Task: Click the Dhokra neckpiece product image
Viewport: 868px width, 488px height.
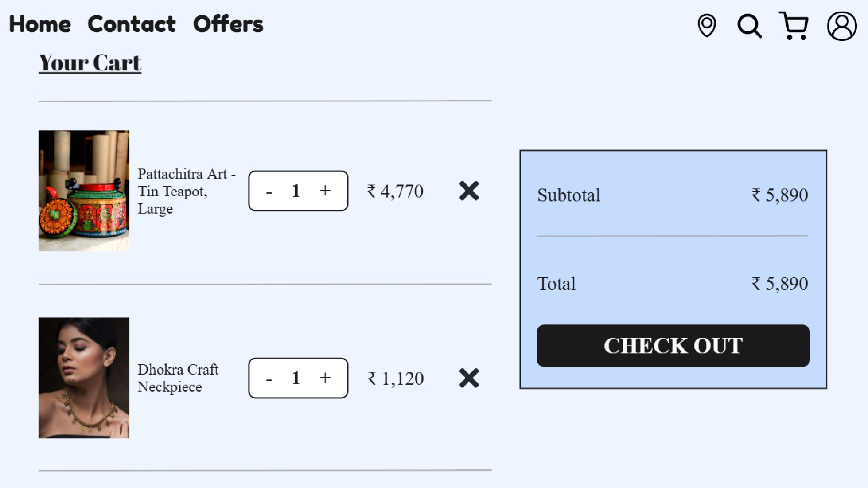Action: [x=84, y=378]
